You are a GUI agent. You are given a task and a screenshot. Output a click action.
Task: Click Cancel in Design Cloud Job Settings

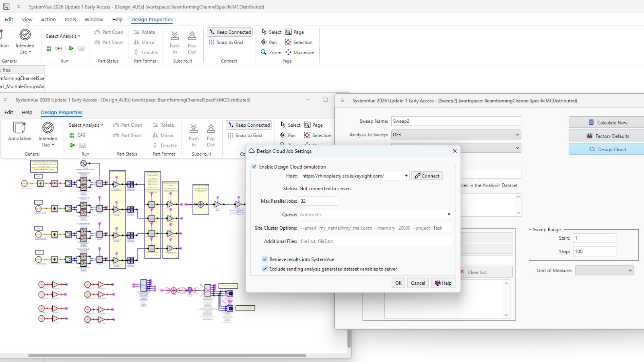(x=418, y=283)
